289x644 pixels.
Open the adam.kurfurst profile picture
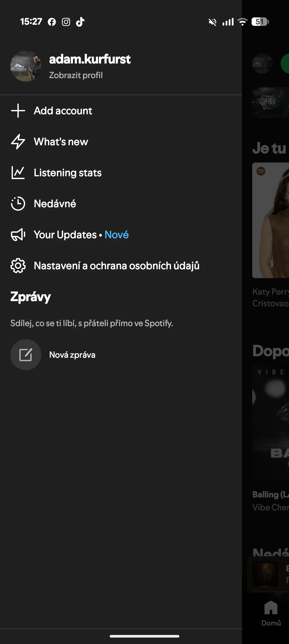click(x=26, y=66)
